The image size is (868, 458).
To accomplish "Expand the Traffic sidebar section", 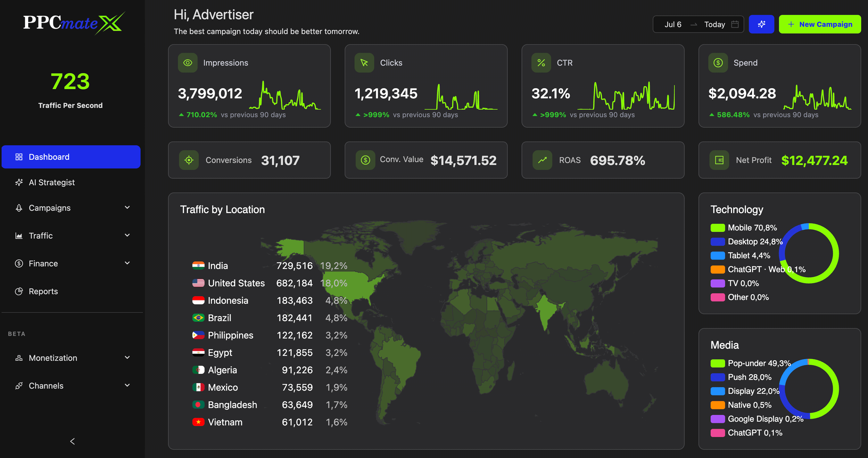I will [x=127, y=236].
